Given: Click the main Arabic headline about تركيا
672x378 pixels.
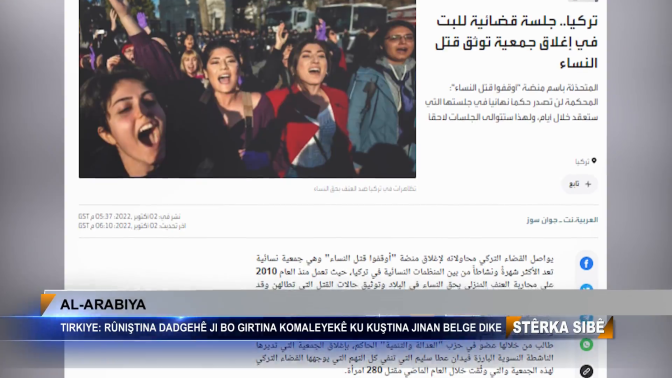Looking at the screenshot, I should coord(516,42).
